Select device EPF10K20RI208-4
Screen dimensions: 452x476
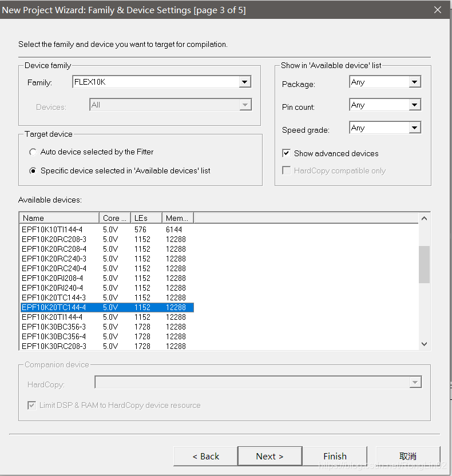tap(52, 278)
